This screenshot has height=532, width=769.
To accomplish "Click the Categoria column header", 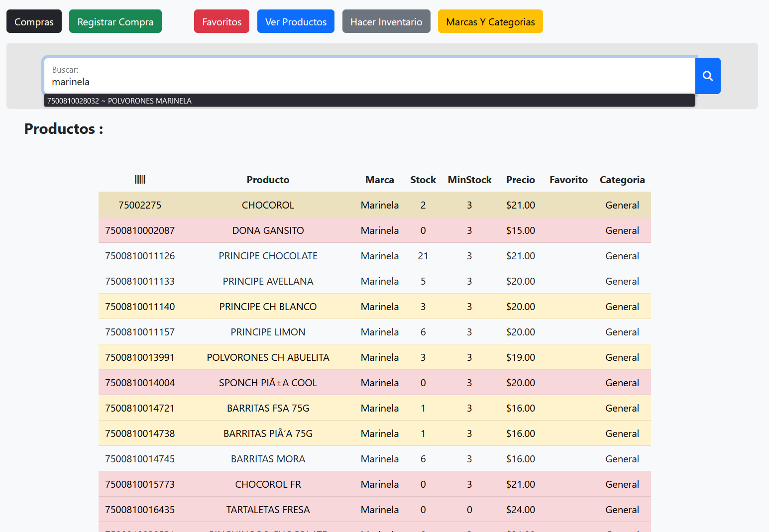I will 622,180.
